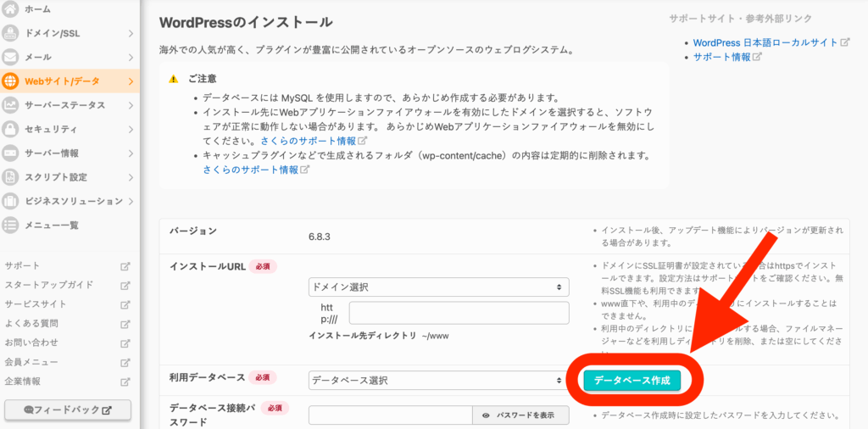
Task: Open the サポート sidebar link
Action: pyautogui.click(x=23, y=266)
